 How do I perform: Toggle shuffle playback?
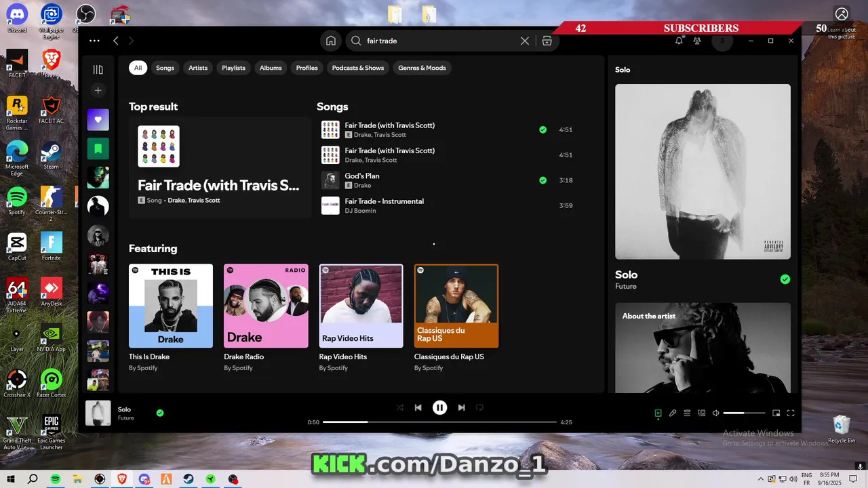(x=400, y=407)
